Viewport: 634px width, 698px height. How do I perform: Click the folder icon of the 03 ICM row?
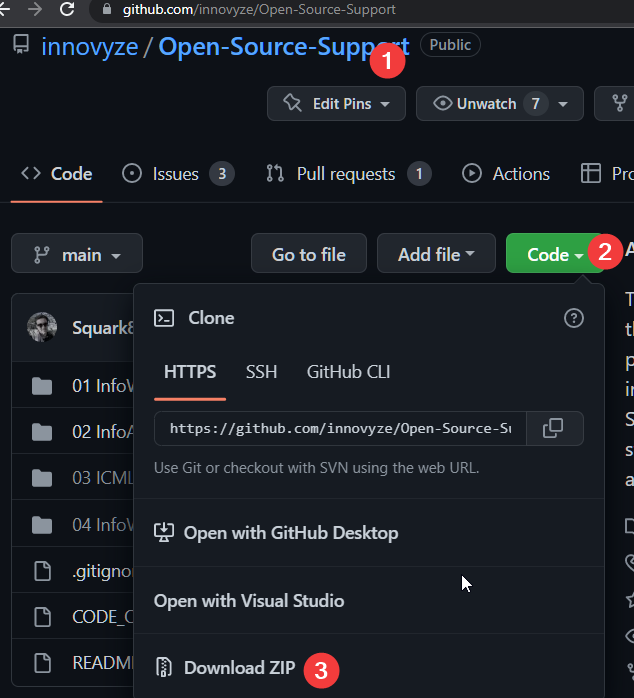pos(42,478)
